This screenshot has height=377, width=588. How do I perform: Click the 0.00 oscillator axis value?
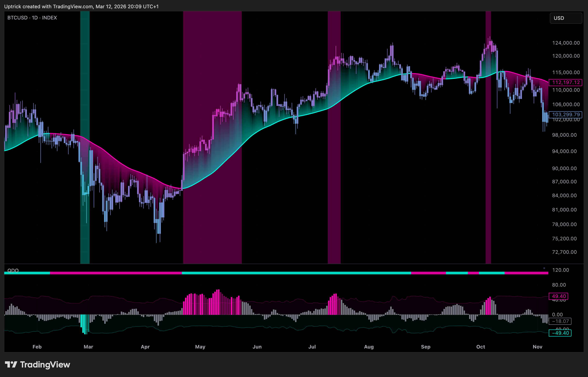tap(557, 315)
